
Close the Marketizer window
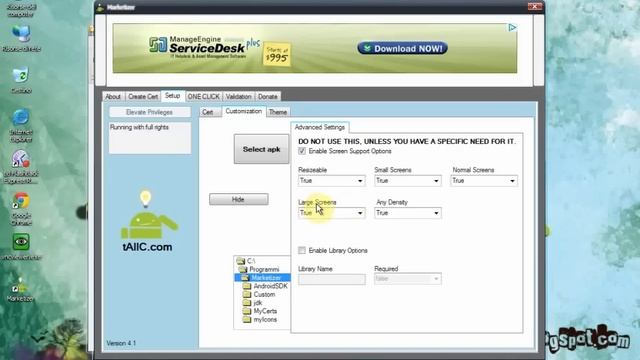[535, 7]
